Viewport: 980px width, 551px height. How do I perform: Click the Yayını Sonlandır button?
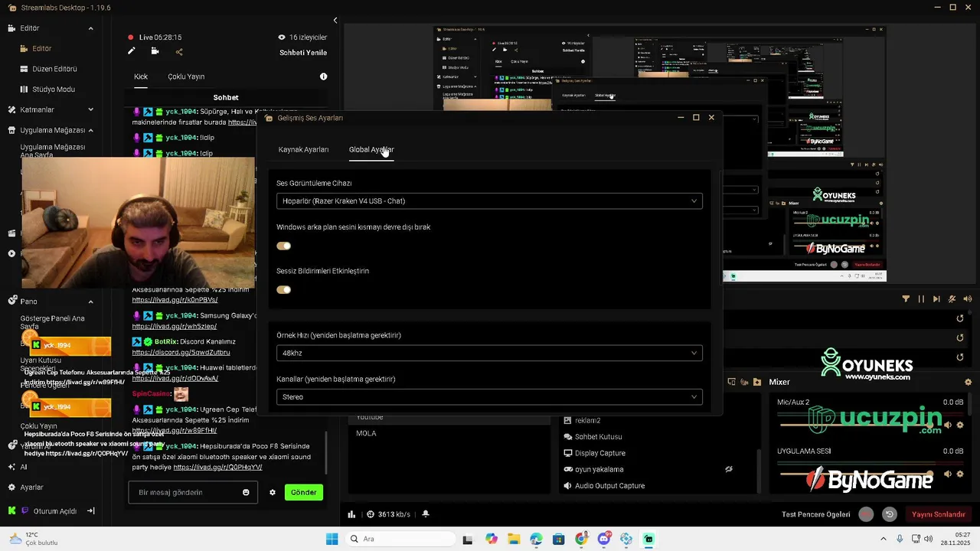[938, 514]
